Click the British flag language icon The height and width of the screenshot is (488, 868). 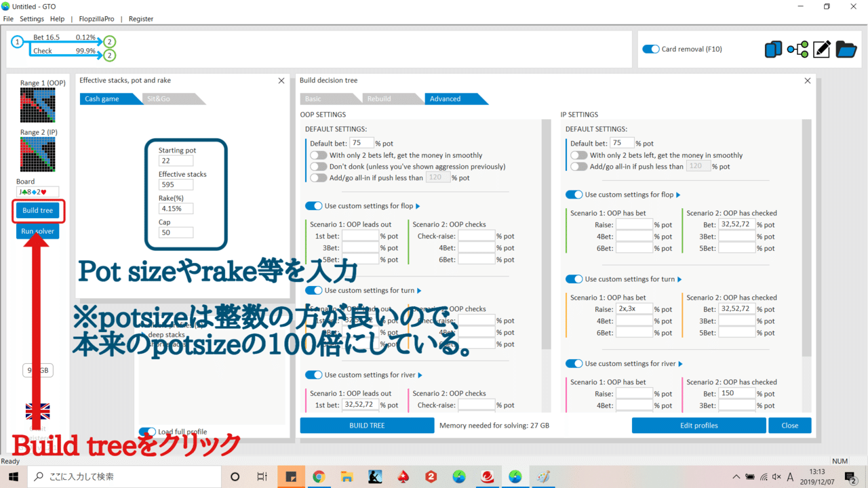(x=37, y=411)
